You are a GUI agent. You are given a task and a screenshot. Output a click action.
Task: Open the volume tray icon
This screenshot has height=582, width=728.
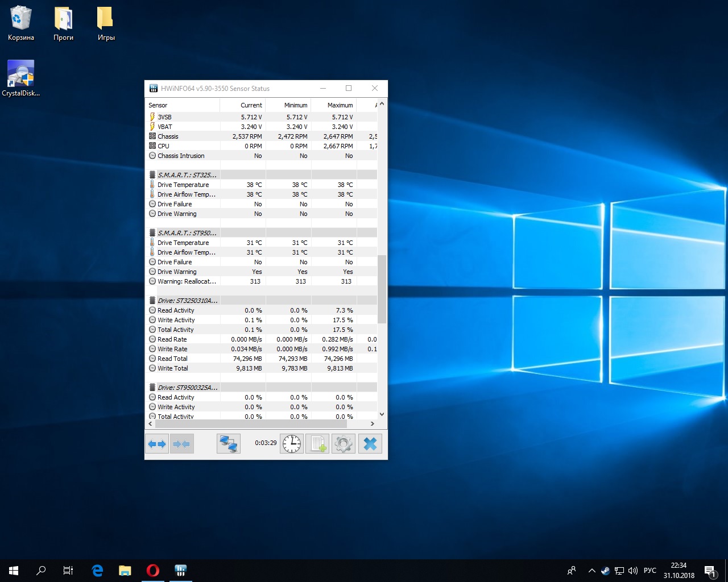pos(632,571)
